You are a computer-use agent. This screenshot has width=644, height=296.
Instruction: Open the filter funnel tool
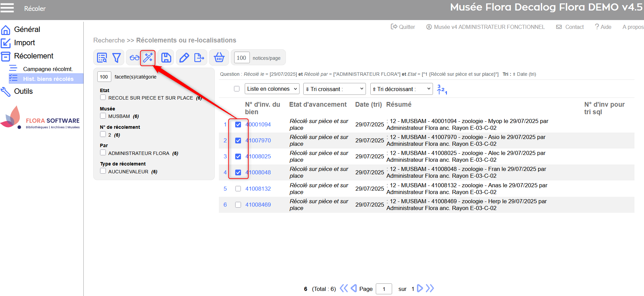(x=116, y=58)
